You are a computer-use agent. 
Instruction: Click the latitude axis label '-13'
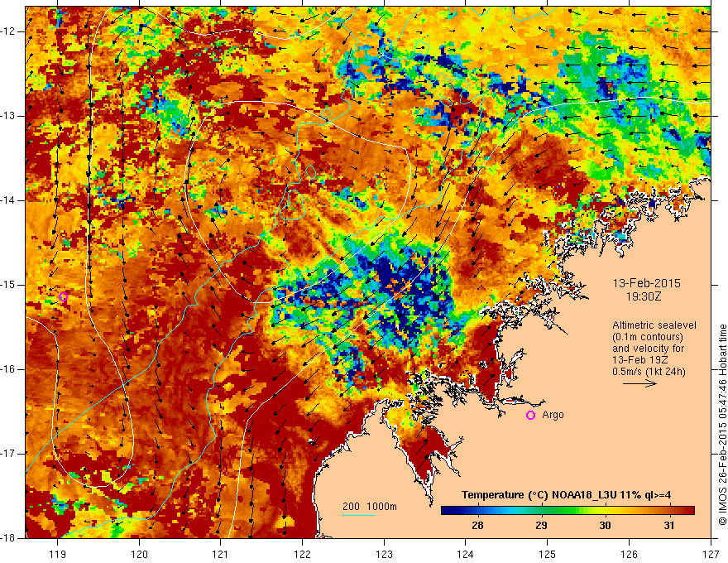[8, 116]
